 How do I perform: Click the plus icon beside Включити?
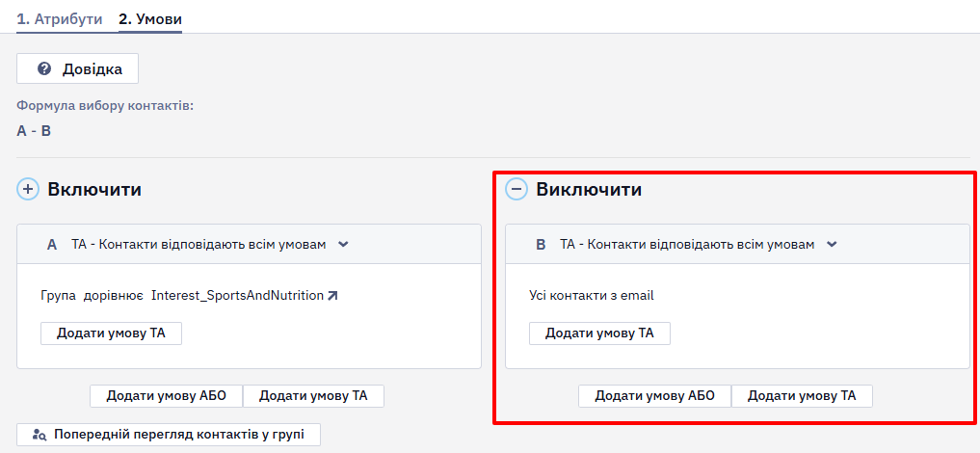coord(28,189)
